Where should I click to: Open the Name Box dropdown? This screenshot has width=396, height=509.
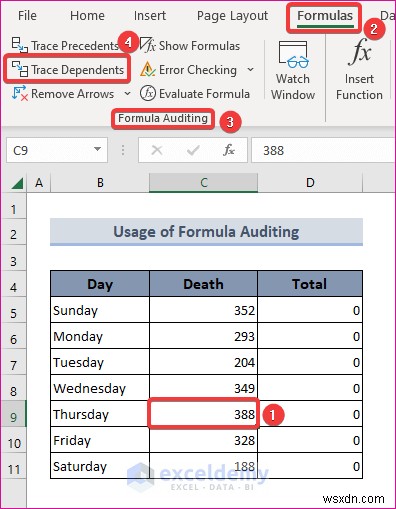point(97,149)
